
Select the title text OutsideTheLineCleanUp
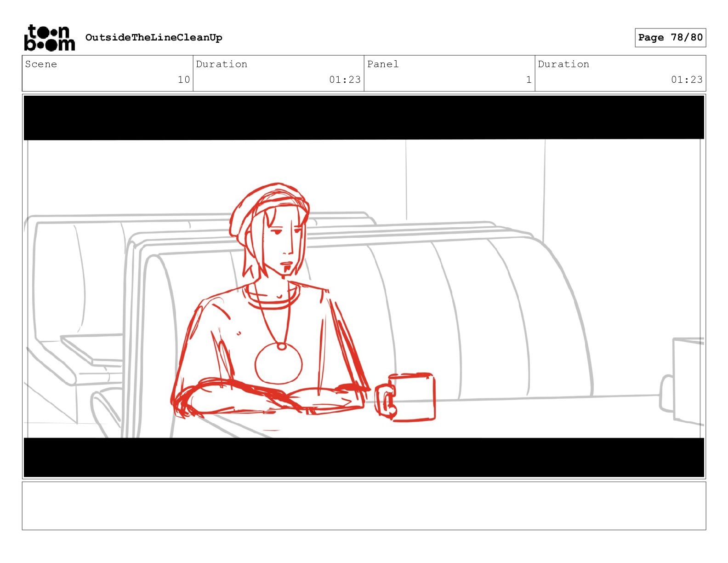click(154, 37)
